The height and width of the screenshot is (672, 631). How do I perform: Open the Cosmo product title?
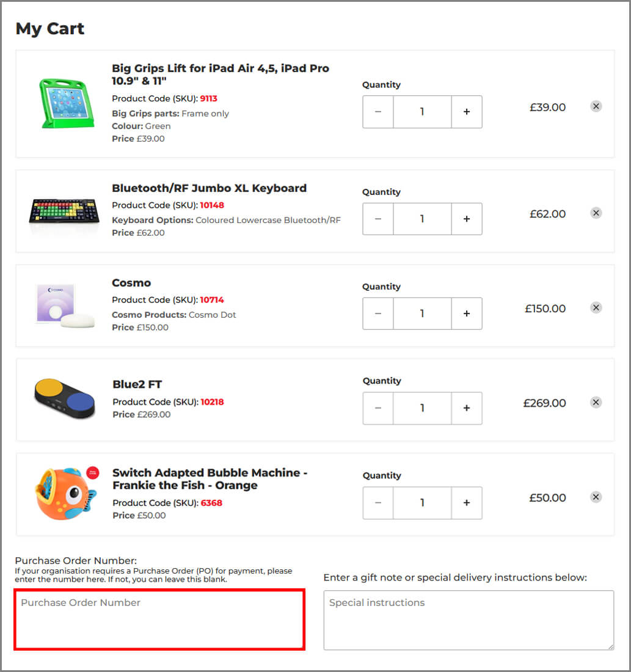[131, 283]
